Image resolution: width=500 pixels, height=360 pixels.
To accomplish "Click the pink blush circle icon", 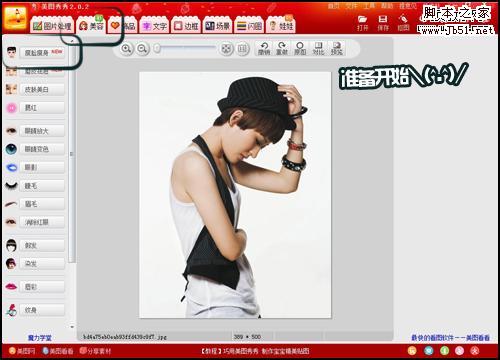I will point(11,108).
